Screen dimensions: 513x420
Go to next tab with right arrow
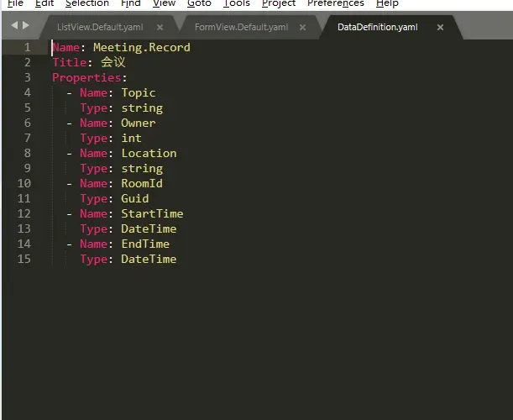(26, 25)
